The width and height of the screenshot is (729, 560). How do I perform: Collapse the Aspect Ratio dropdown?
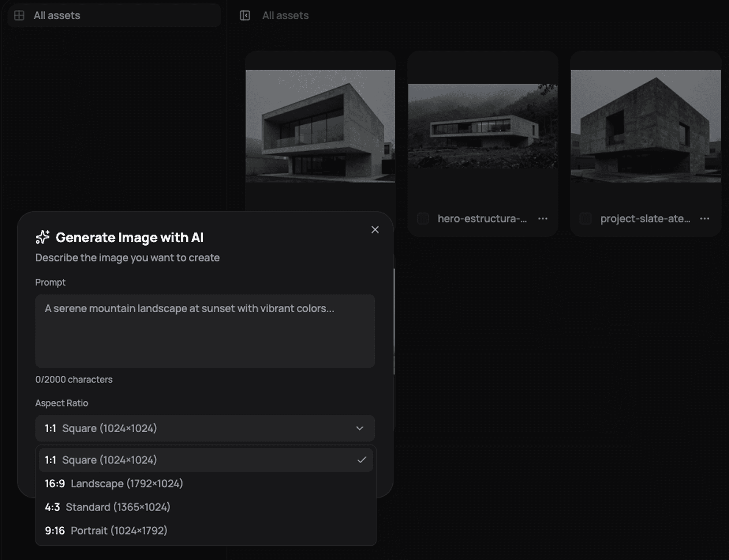[x=200, y=428]
